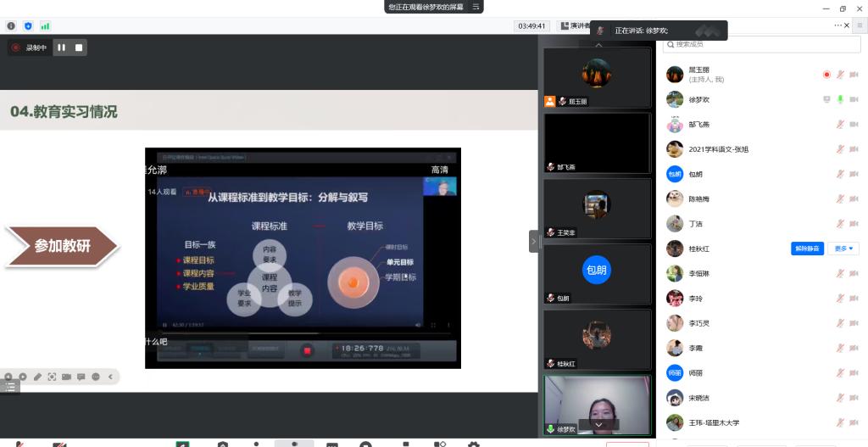Pause the meeting recording
The width and height of the screenshot is (868, 447).
[61, 47]
